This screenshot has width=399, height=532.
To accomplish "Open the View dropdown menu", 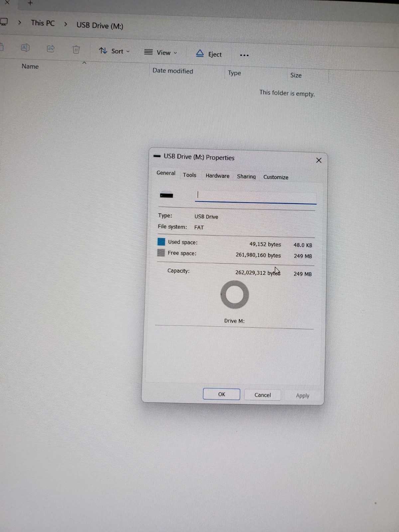I will coord(161,53).
